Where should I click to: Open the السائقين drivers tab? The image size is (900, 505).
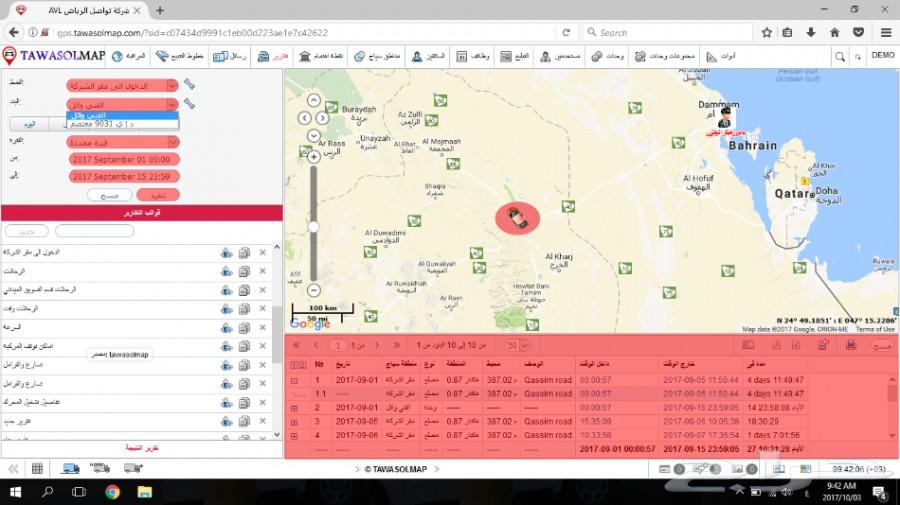coord(428,56)
